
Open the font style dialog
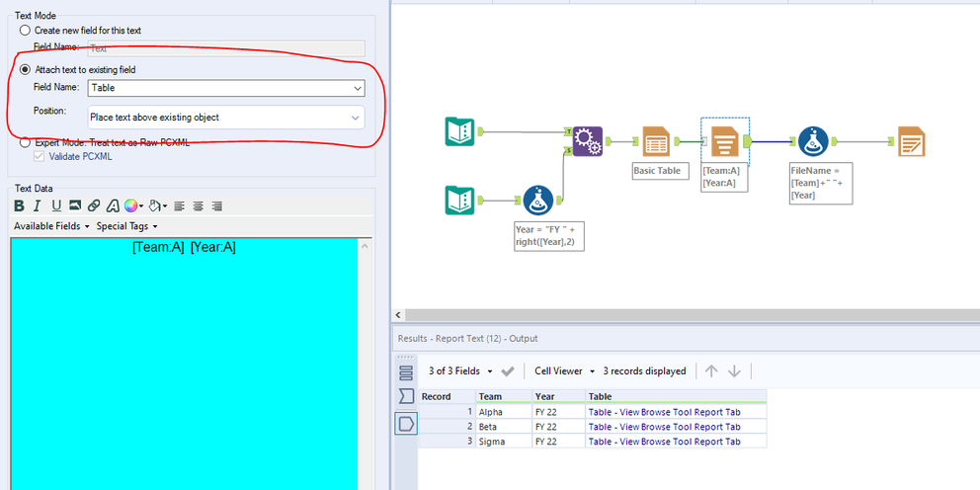point(114,205)
